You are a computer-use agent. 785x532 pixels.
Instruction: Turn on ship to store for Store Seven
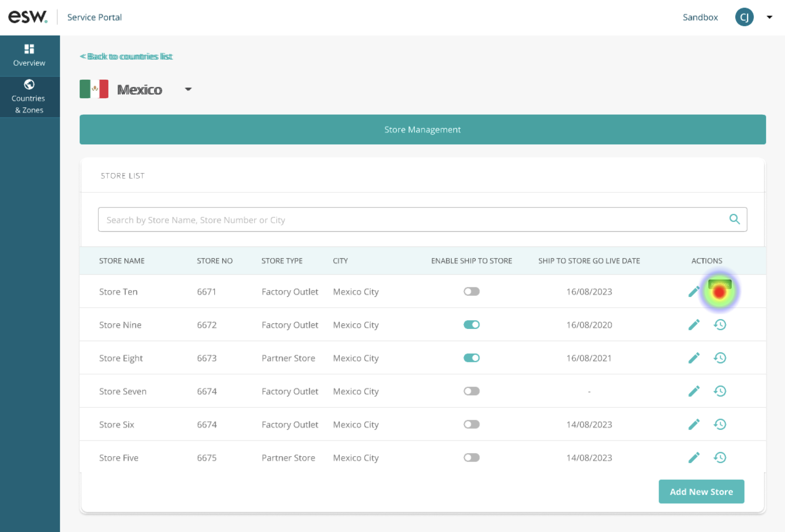pyautogui.click(x=471, y=391)
